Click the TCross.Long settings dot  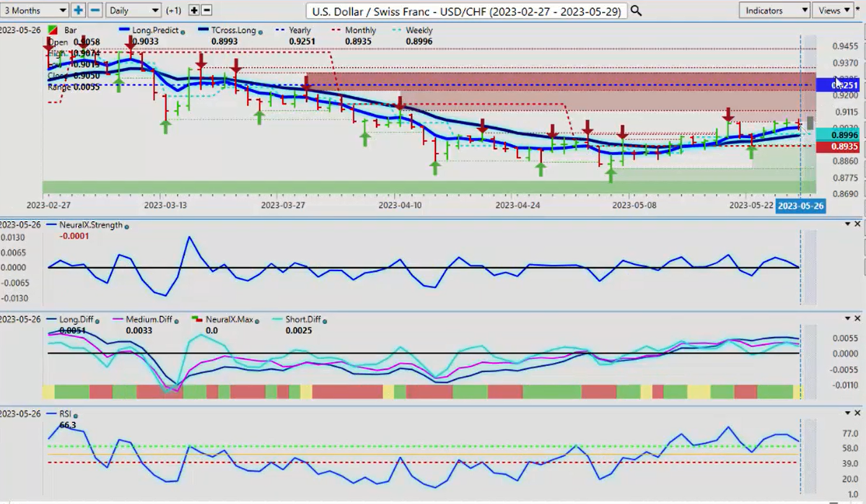tap(260, 32)
